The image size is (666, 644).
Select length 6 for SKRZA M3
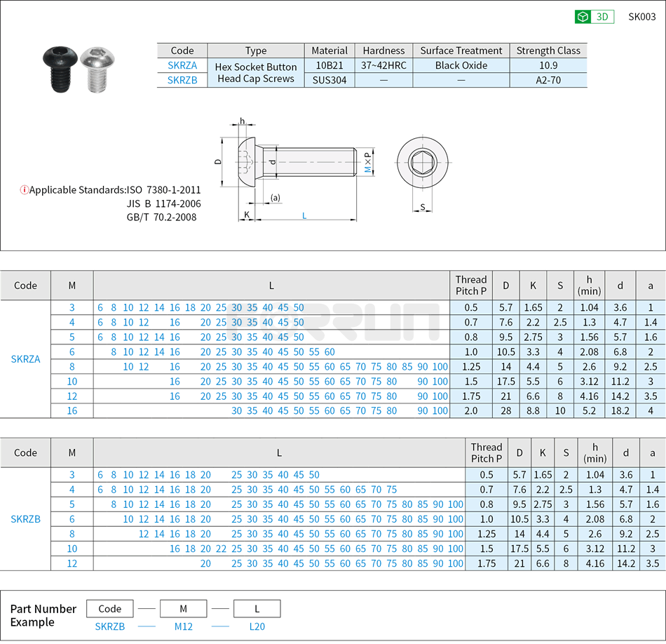click(99, 307)
